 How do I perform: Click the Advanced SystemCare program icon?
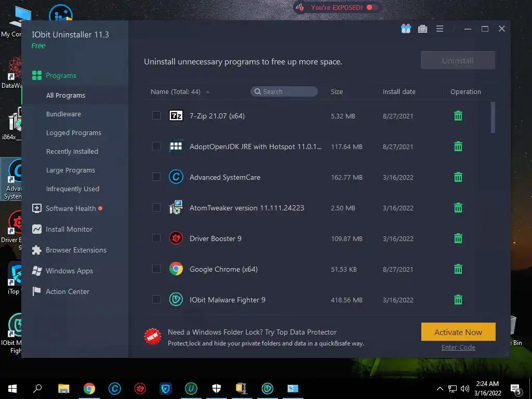pyautogui.click(x=176, y=177)
